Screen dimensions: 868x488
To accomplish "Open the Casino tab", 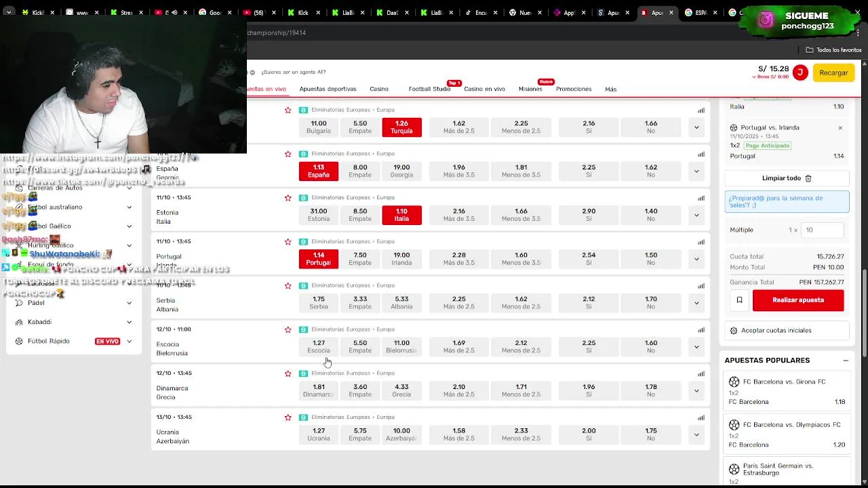I will click(379, 89).
